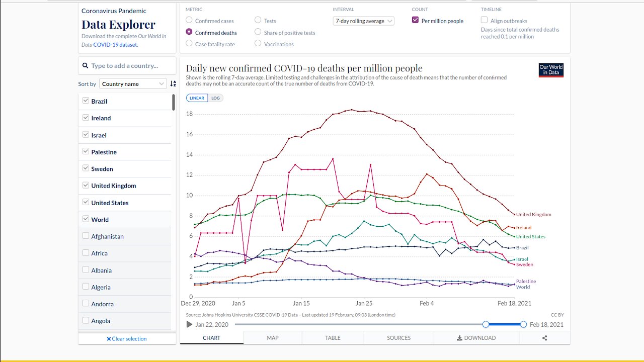The width and height of the screenshot is (644, 362).
Task: Uncheck Sweden in country list
Action: [x=86, y=168]
